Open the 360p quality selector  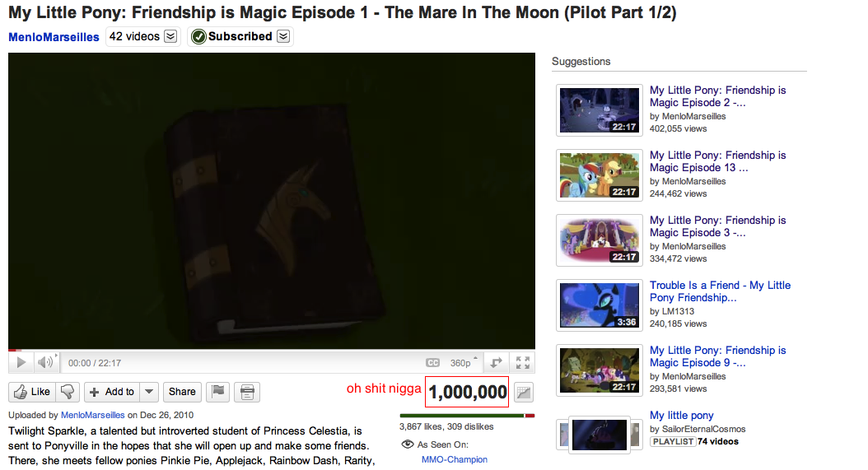click(x=463, y=363)
